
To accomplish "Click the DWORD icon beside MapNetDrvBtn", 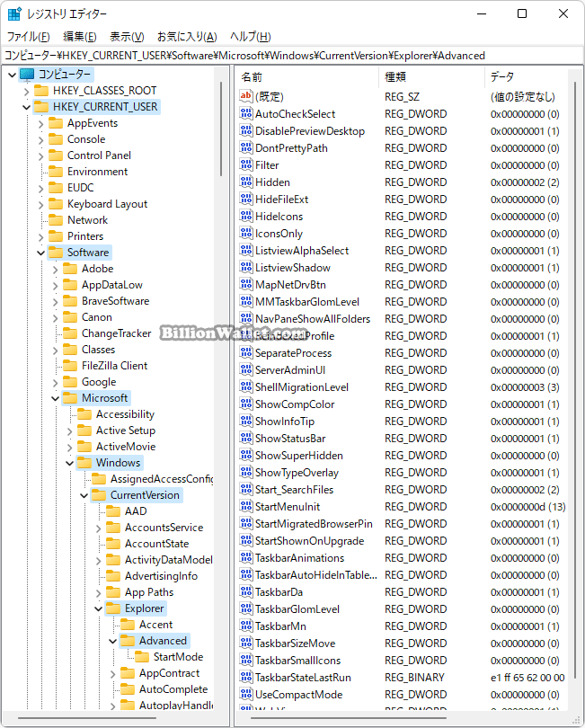I will pos(246,284).
